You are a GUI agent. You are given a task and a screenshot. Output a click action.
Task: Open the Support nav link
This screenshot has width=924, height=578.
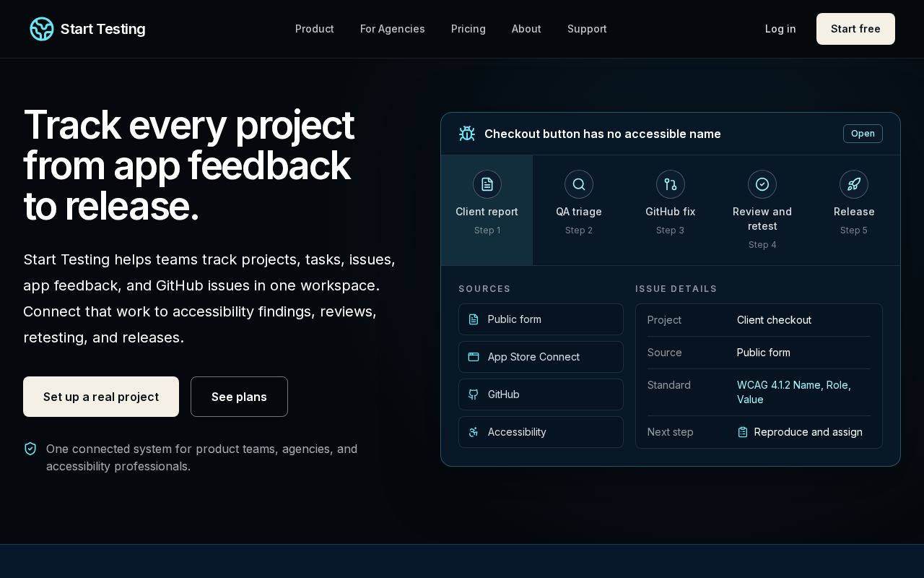coord(587,29)
